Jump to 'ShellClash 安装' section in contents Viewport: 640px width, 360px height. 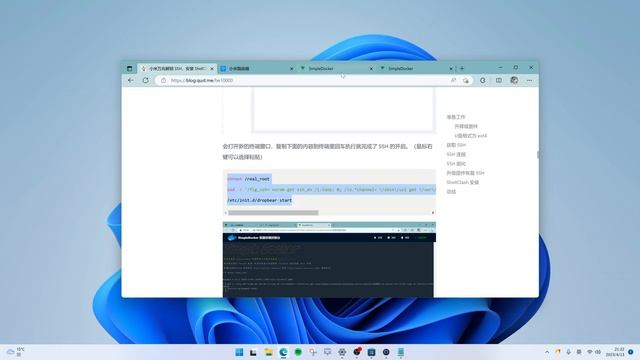click(x=462, y=182)
